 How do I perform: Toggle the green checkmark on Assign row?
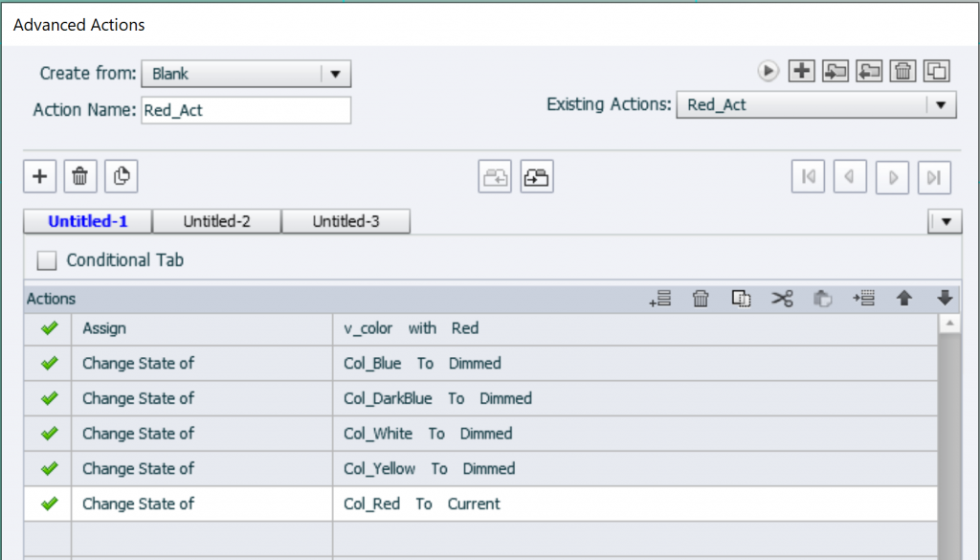point(49,328)
